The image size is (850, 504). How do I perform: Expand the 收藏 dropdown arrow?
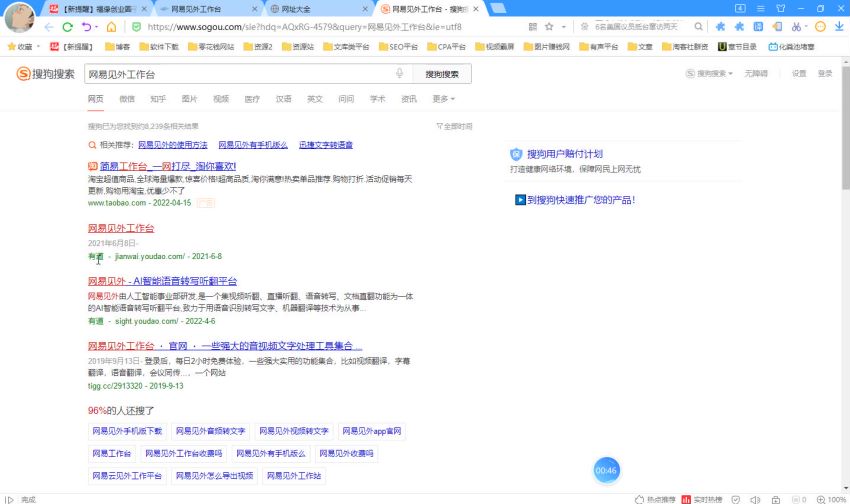pyautogui.click(x=38, y=47)
